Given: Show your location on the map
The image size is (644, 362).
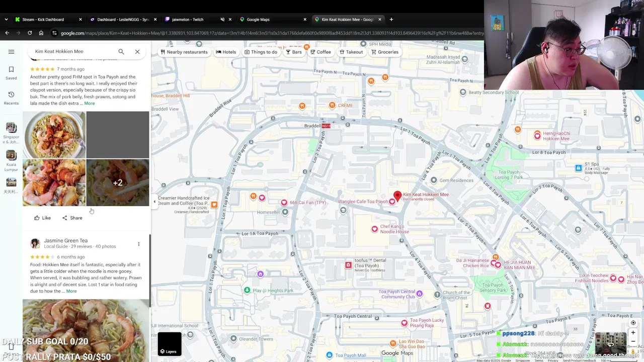Looking at the screenshot, I should (x=633, y=323).
